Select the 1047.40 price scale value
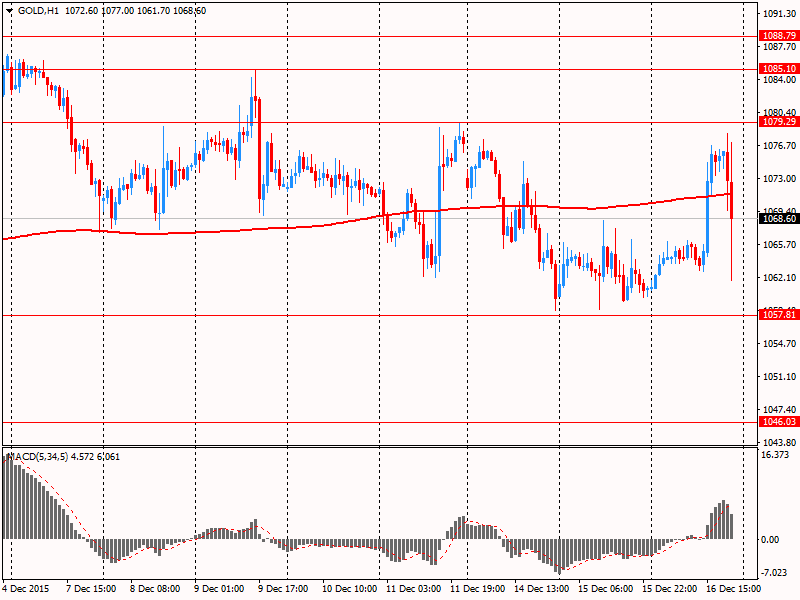The height and width of the screenshot is (600, 800). [x=779, y=409]
